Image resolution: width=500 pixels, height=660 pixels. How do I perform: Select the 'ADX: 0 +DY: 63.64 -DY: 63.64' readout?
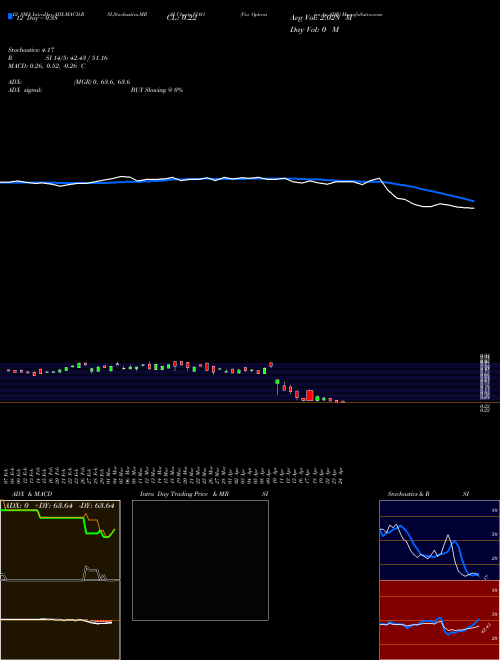coord(59,506)
